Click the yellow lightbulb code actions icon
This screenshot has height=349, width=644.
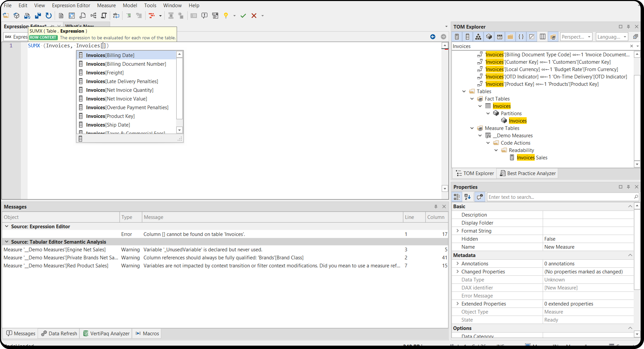coord(226,16)
